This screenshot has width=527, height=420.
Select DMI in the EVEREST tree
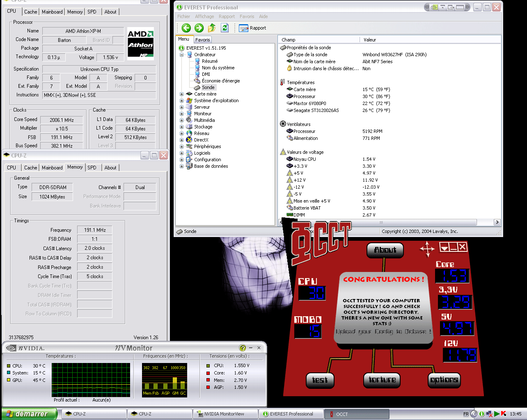[x=206, y=74]
